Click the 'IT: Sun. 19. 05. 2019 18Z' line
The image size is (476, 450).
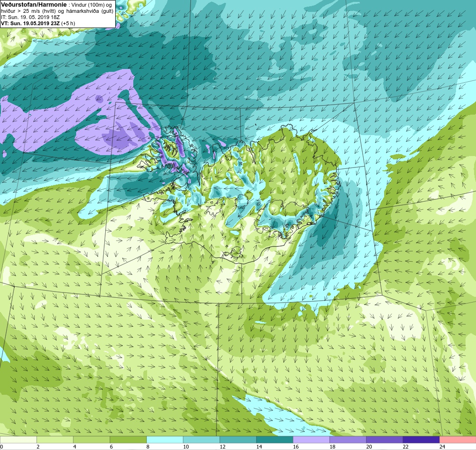point(30,17)
